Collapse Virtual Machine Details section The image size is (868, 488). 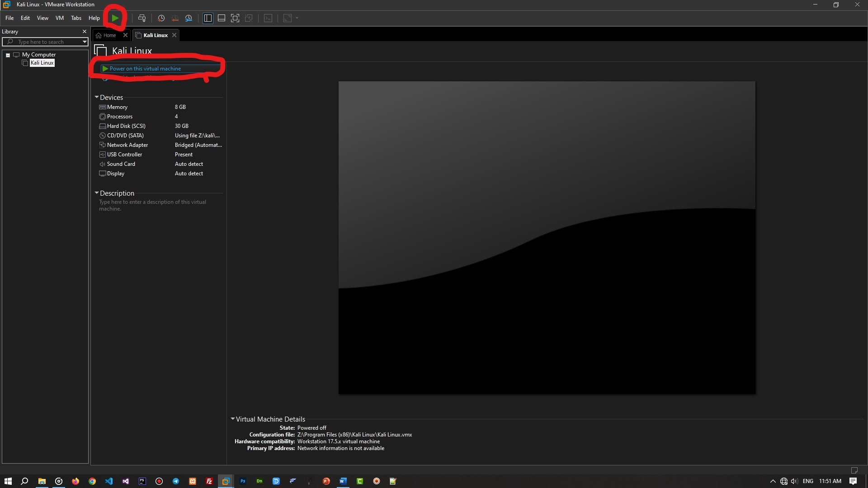(x=233, y=419)
